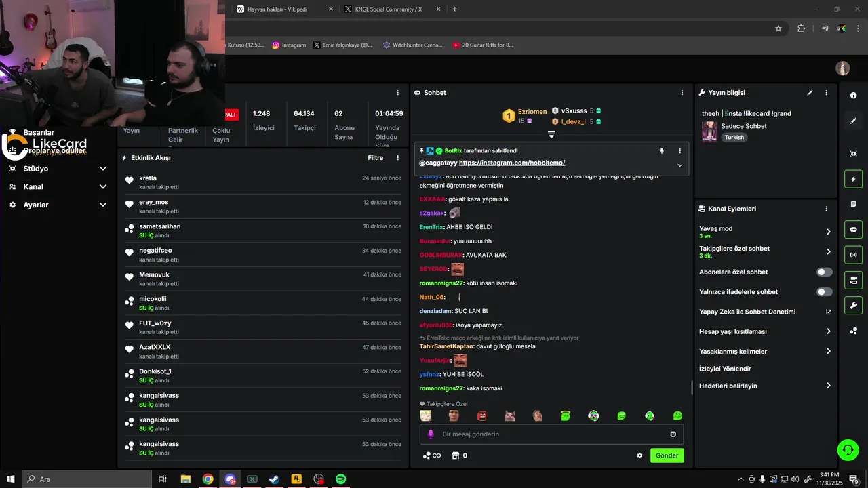Image resolution: width=868 pixels, height=488 pixels.
Task: Collapse the leaderboard handle below Exriomen
Action: [x=551, y=135]
